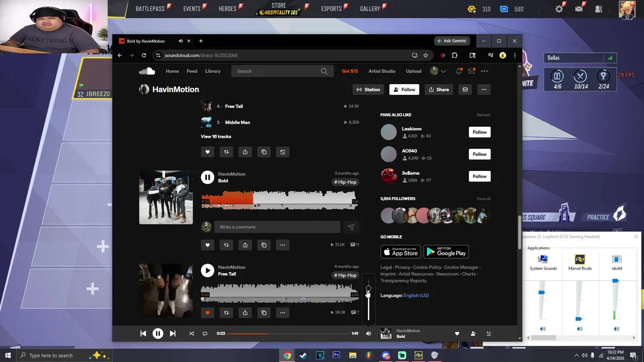Pause the Bold track in the stream
Viewport: 644px width, 362px height.
point(207,177)
